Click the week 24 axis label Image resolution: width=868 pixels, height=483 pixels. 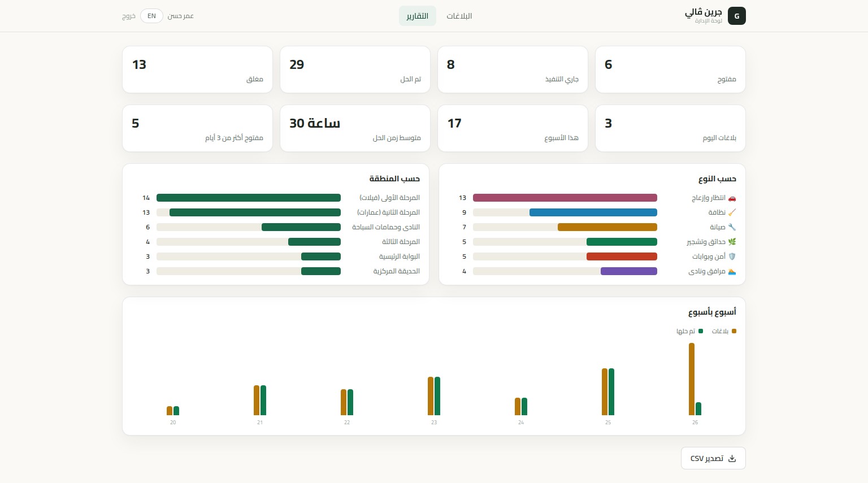point(521,423)
